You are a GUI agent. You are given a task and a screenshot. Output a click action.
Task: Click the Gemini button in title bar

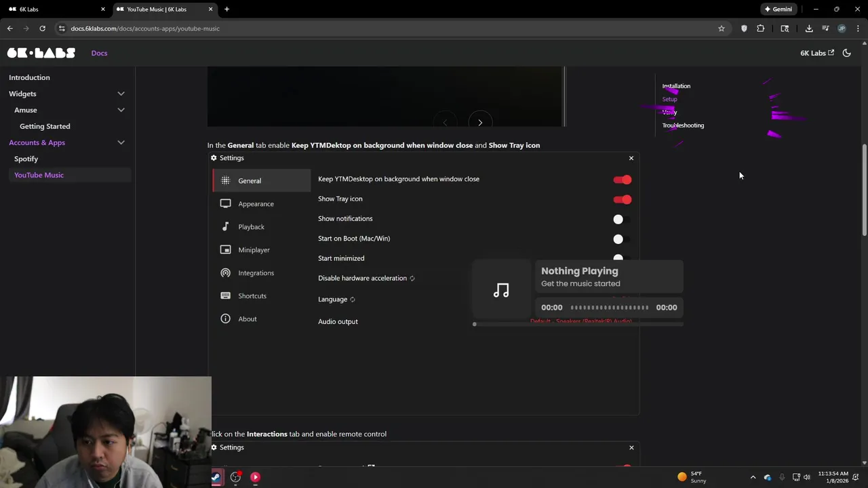[778, 9]
